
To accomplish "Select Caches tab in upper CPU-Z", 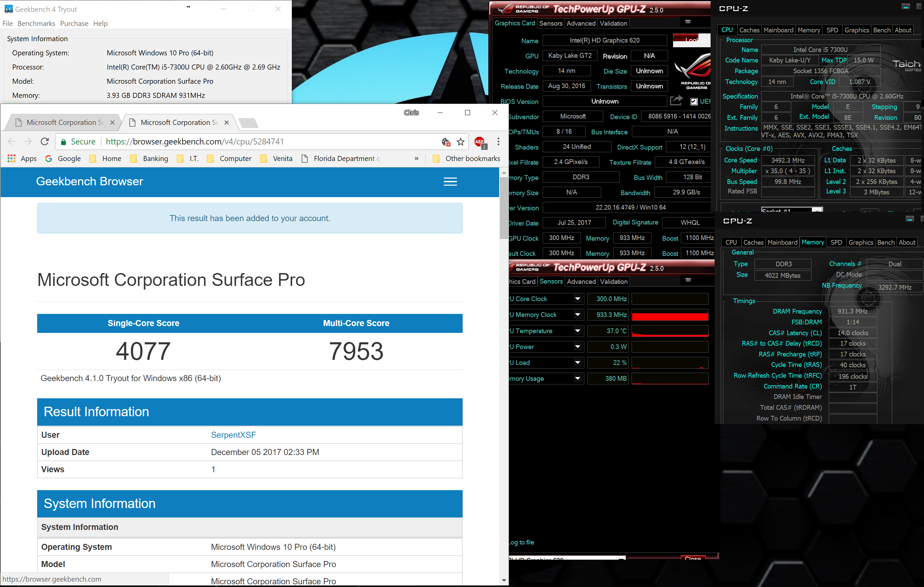I will [749, 30].
